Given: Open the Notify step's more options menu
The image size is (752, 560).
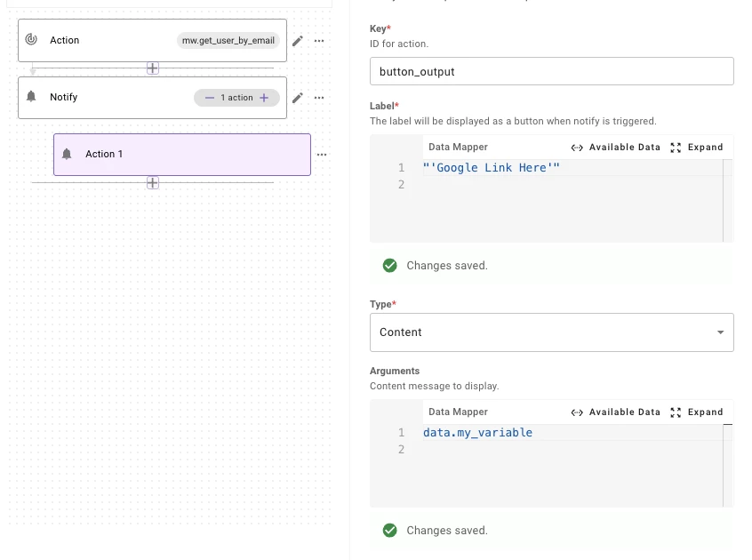Looking at the screenshot, I should 319,98.
